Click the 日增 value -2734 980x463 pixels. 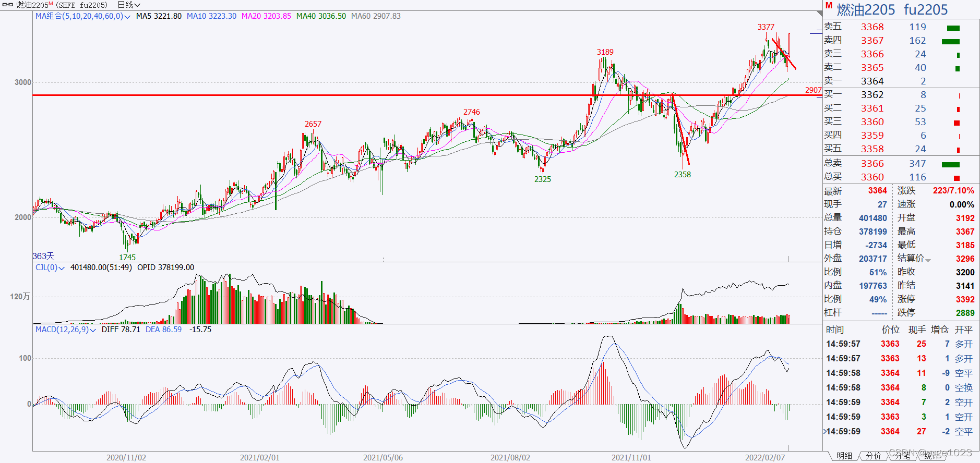pyautogui.click(x=876, y=245)
